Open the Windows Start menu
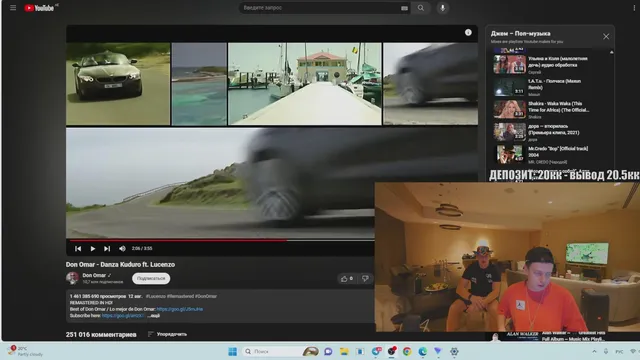 [x=232, y=351]
